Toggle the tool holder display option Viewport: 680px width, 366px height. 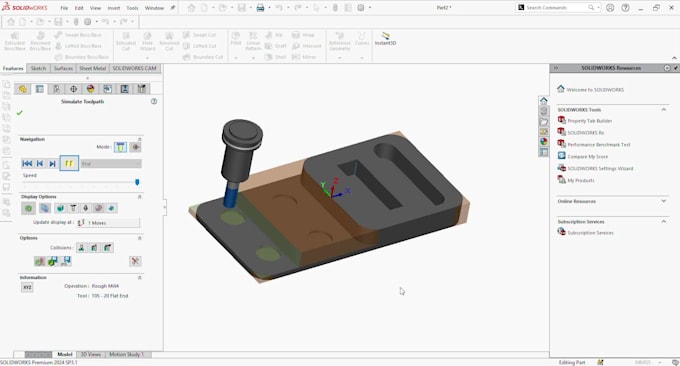[x=86, y=209]
